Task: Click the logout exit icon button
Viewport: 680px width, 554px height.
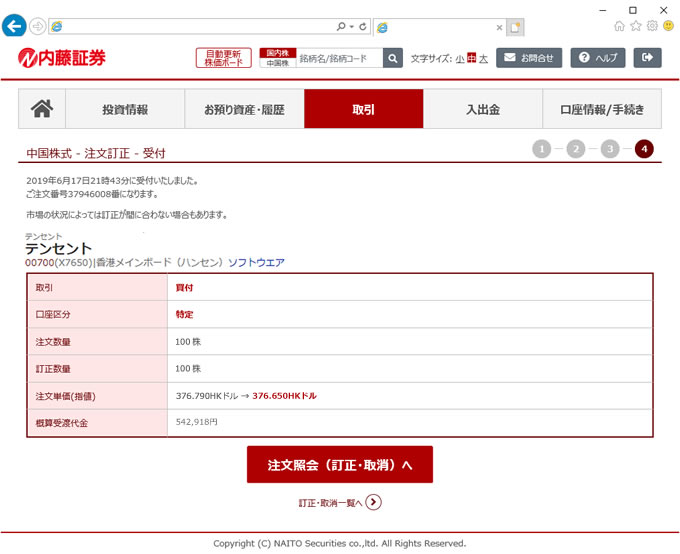Action: tap(647, 58)
